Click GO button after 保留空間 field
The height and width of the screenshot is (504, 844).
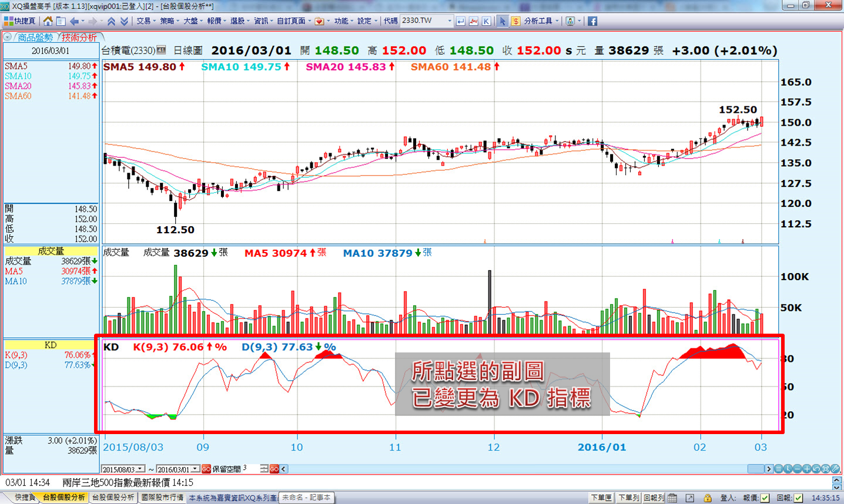(x=274, y=469)
